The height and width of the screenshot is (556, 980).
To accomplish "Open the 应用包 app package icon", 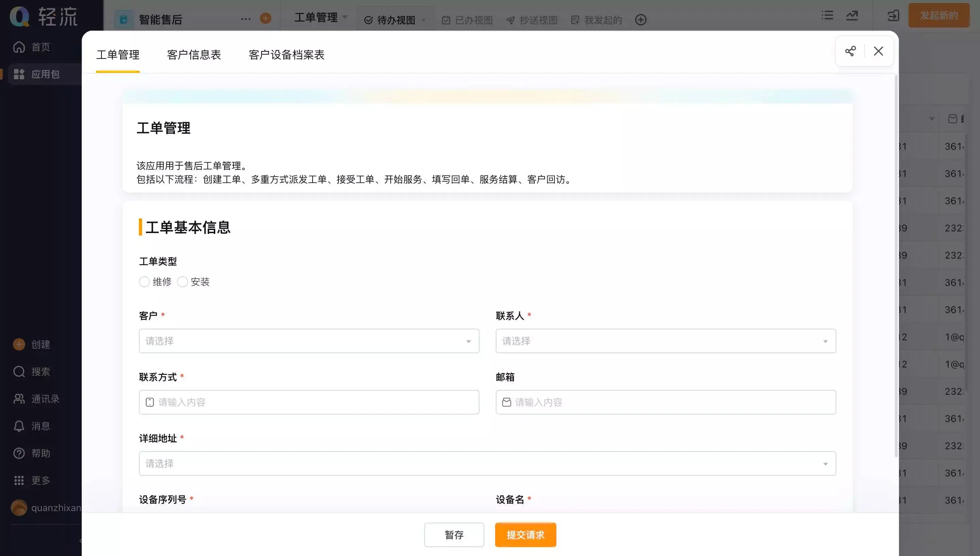I will coord(19,74).
